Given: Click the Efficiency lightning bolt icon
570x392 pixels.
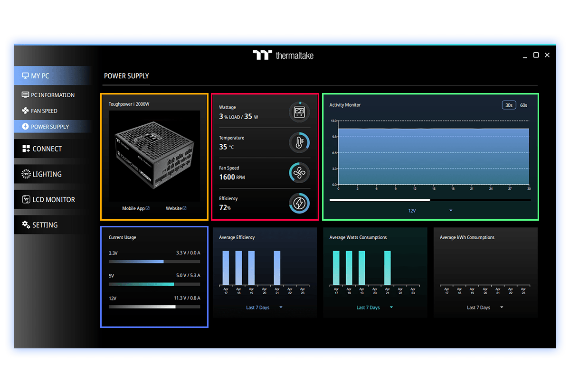Looking at the screenshot, I should coord(299,203).
